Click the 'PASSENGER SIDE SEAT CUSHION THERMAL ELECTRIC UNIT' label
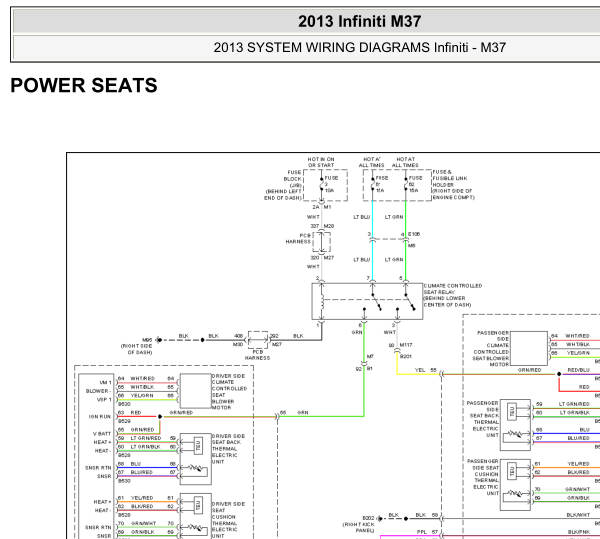 (x=483, y=477)
